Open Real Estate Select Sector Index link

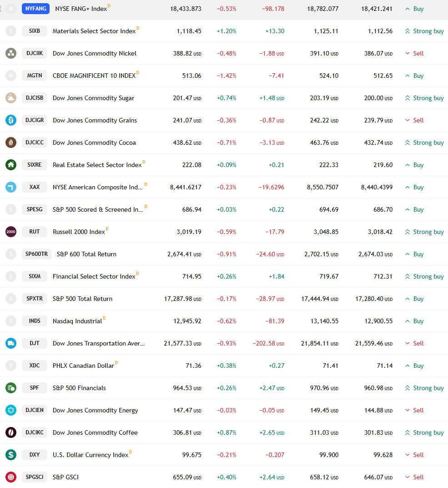[x=97, y=165]
